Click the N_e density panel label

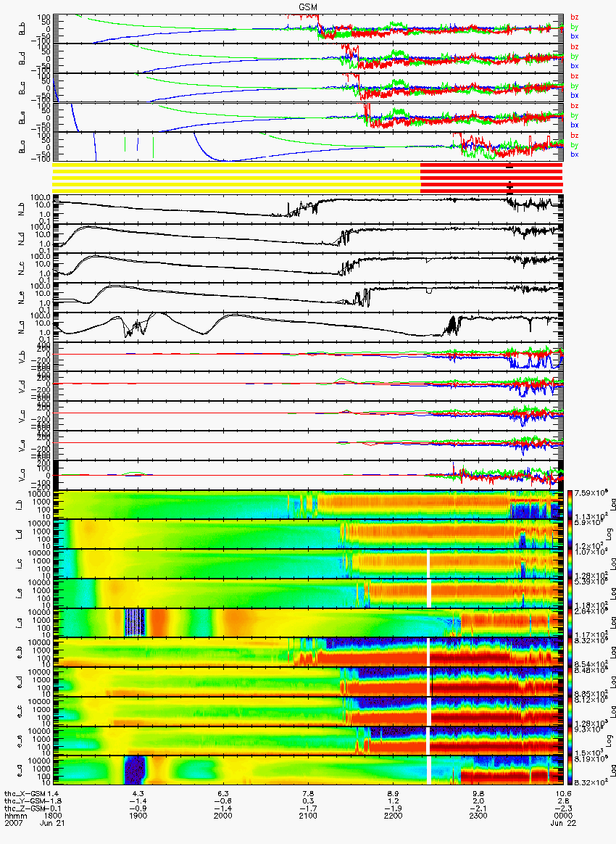(x=22, y=297)
